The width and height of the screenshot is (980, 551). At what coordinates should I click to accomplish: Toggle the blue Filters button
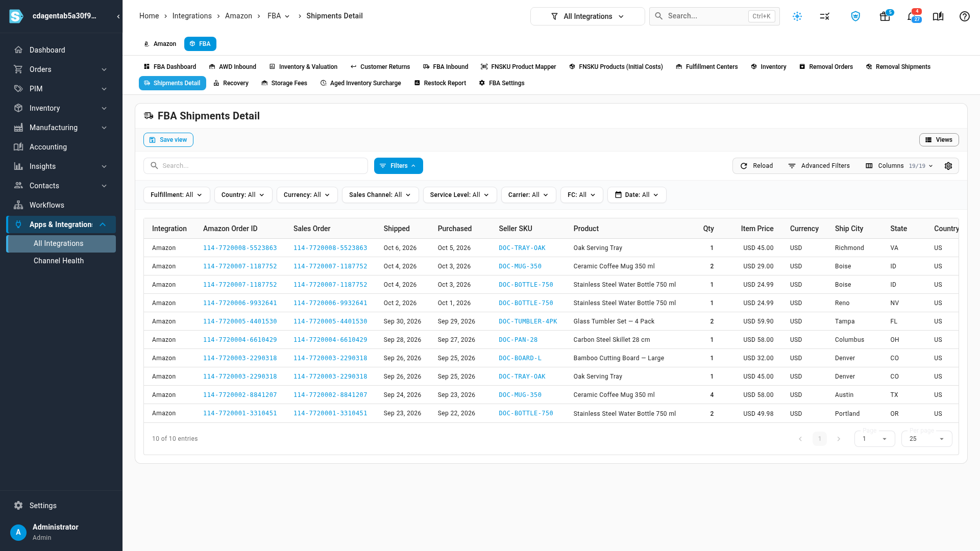click(x=399, y=166)
